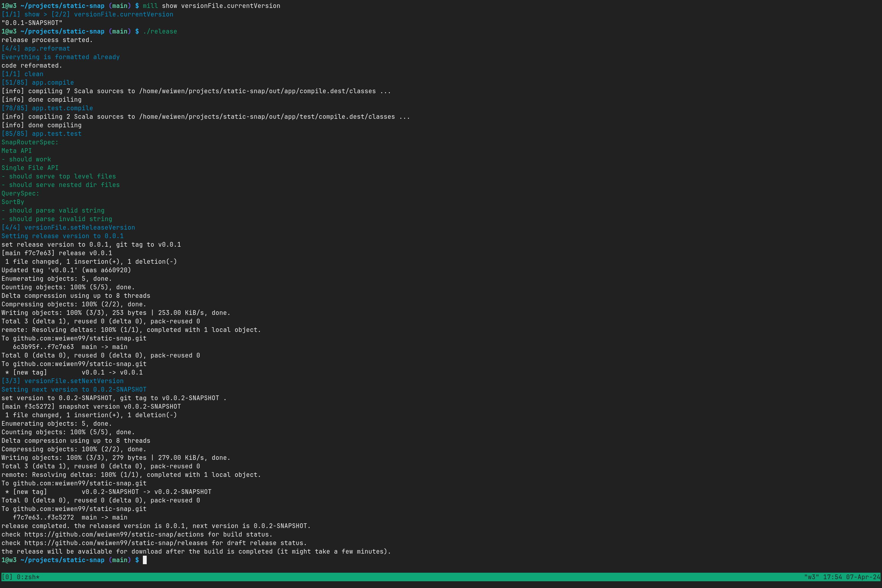Image resolution: width=882 pixels, height=588 pixels.
Task: Click the "[85/85] app.test.test" line
Action: click(41, 134)
